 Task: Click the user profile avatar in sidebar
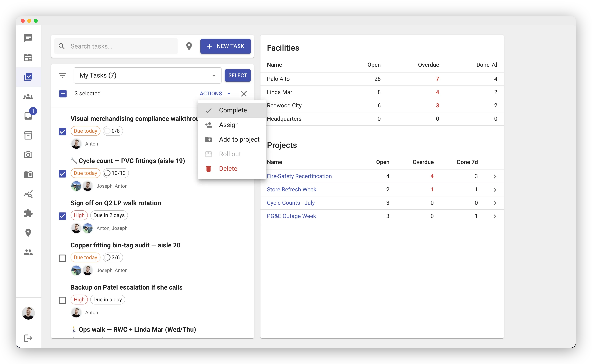(28, 313)
